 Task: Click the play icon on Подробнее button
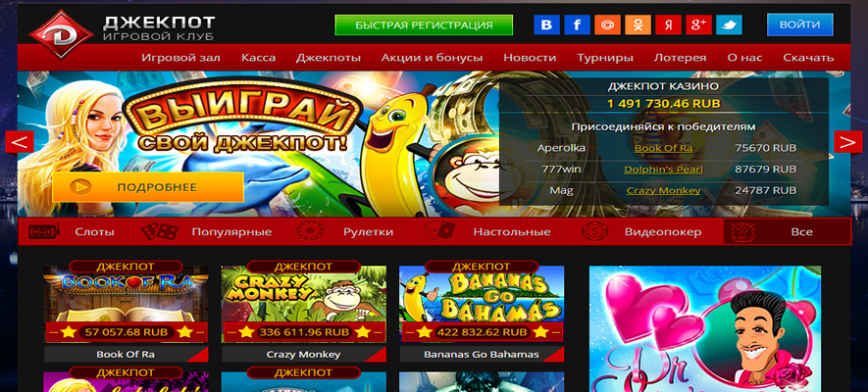[80, 187]
